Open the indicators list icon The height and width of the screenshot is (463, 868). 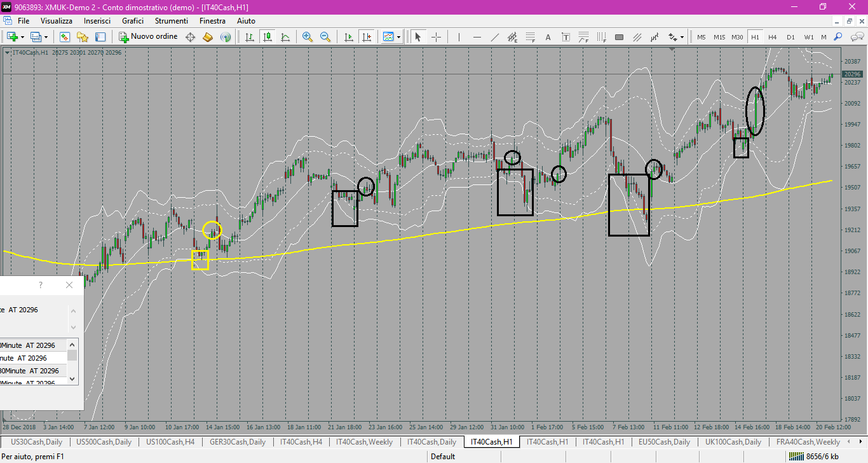(388, 37)
